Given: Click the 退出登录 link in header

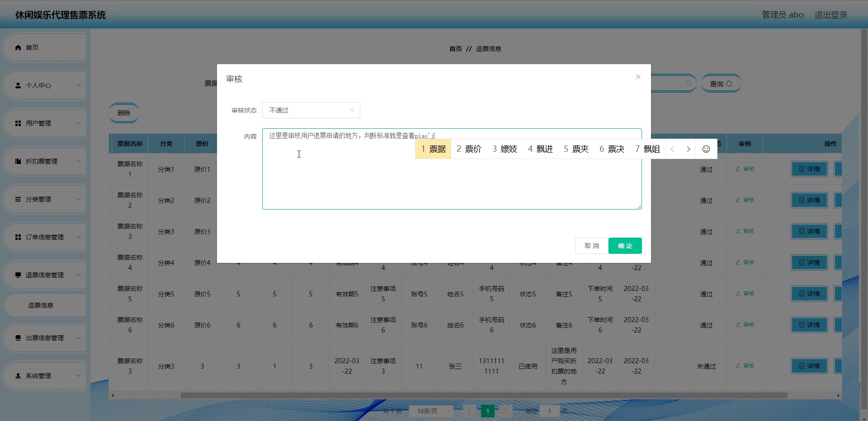Looking at the screenshot, I should 830,15.
